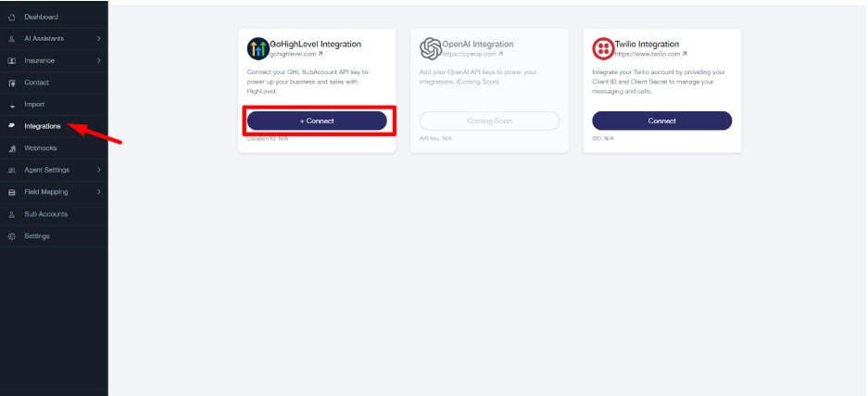This screenshot has height=396, width=868.
Task: Connect the GoHighLevel integration
Action: pyautogui.click(x=317, y=121)
